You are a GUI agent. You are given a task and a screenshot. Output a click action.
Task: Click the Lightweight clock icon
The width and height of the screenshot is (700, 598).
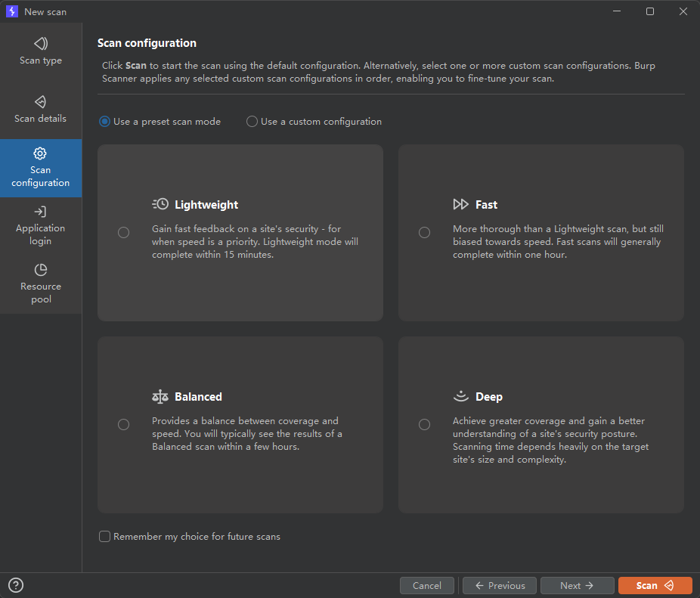[160, 204]
